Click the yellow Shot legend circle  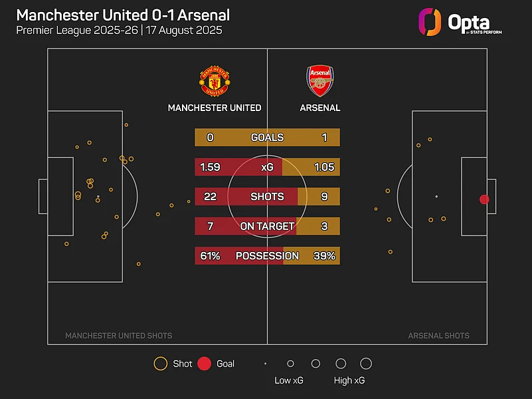click(x=161, y=363)
